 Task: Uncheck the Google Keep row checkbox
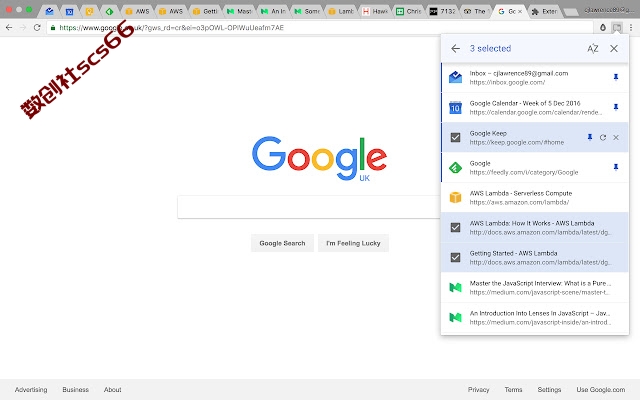point(456,138)
